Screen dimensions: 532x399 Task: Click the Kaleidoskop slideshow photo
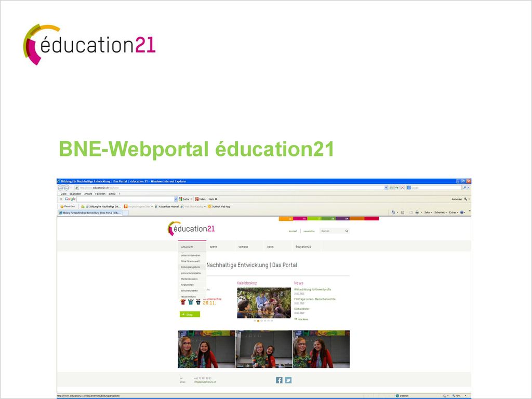[264, 303]
